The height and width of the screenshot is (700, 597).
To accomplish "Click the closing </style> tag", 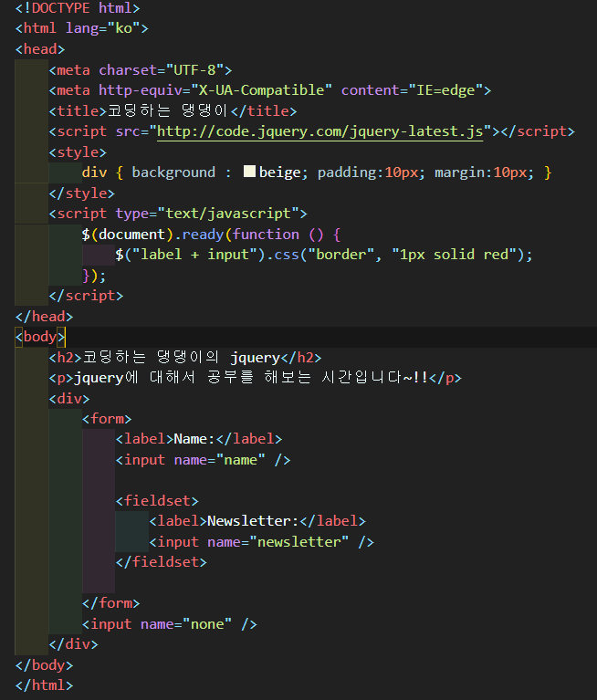I will pyautogui.click(x=82, y=193).
